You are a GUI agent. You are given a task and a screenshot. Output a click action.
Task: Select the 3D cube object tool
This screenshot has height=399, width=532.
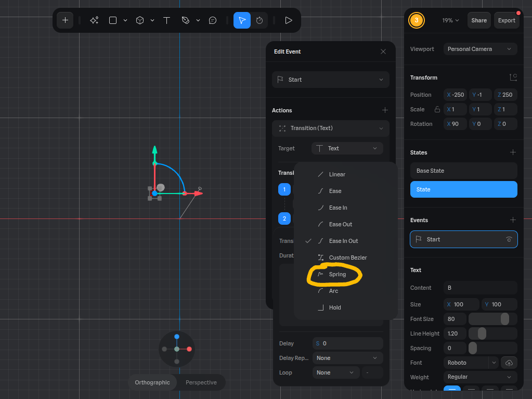(x=140, y=20)
